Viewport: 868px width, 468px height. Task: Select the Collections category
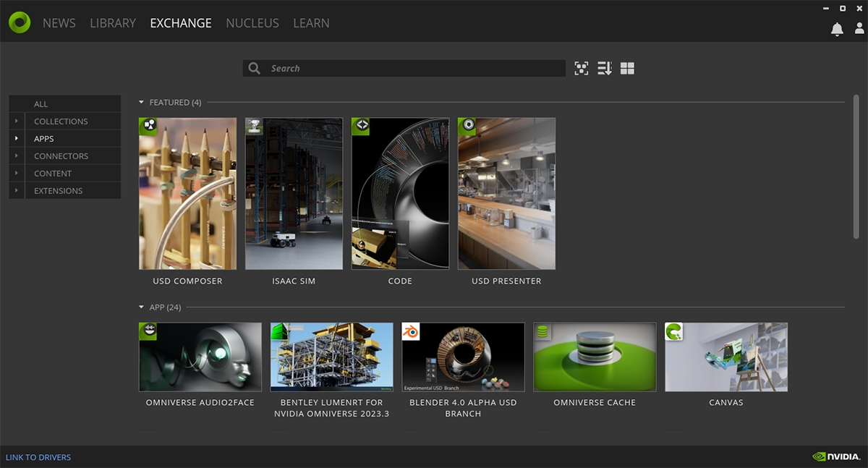[x=73, y=122]
